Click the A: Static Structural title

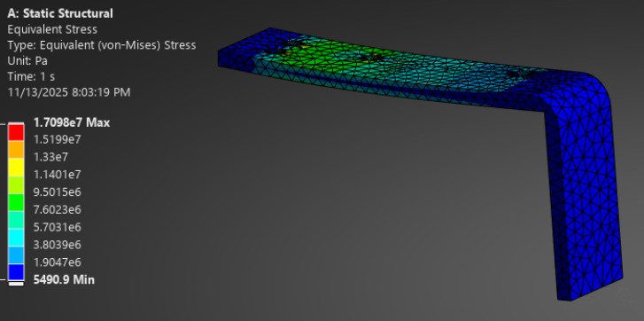pyautogui.click(x=60, y=13)
